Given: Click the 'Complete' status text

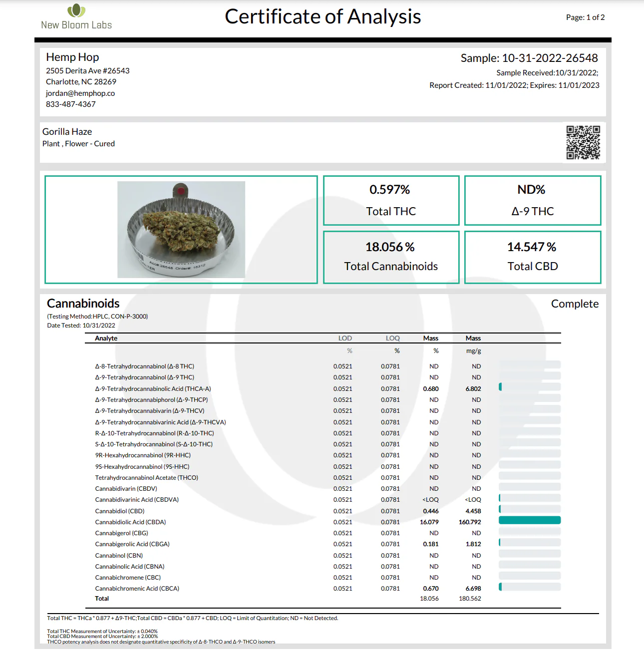Looking at the screenshot, I should (x=575, y=304).
